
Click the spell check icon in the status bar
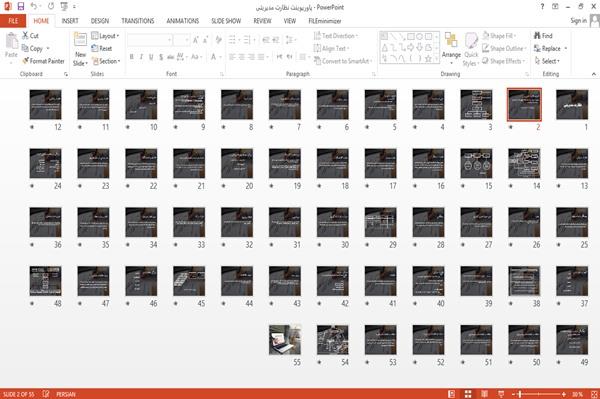pos(46,394)
